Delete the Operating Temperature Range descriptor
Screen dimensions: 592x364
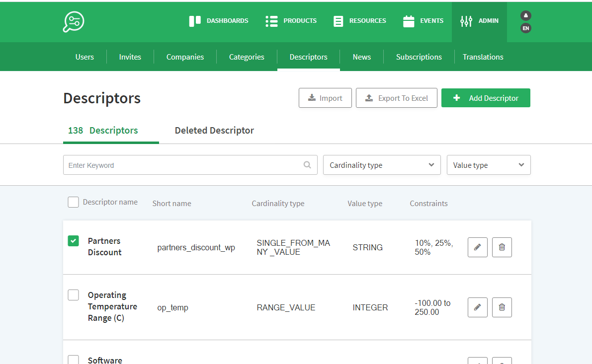point(502,307)
